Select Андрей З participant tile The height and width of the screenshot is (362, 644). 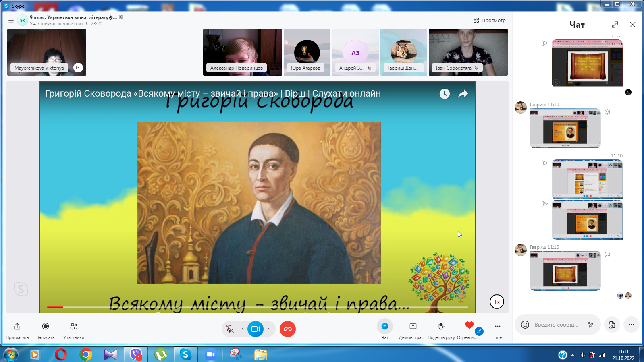tap(355, 52)
